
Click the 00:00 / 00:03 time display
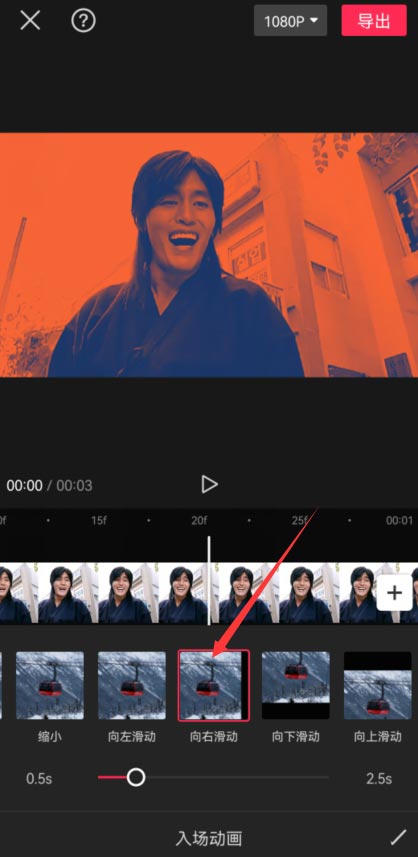(x=50, y=485)
